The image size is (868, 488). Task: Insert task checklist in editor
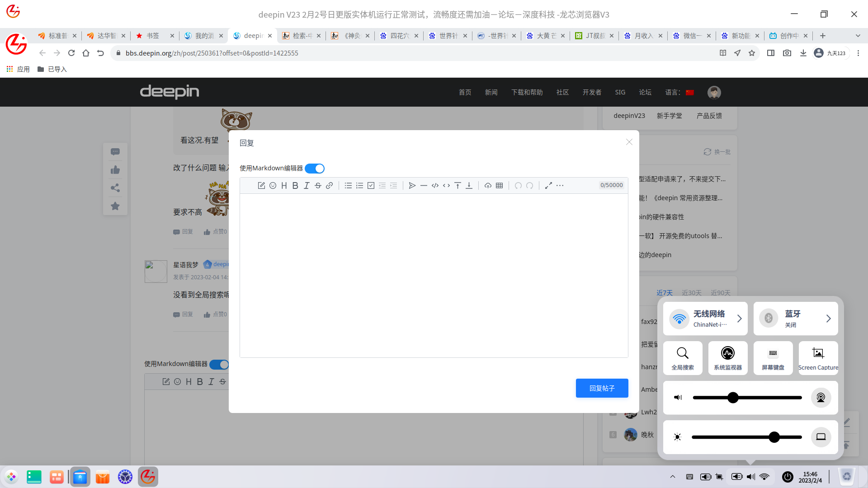click(x=371, y=185)
